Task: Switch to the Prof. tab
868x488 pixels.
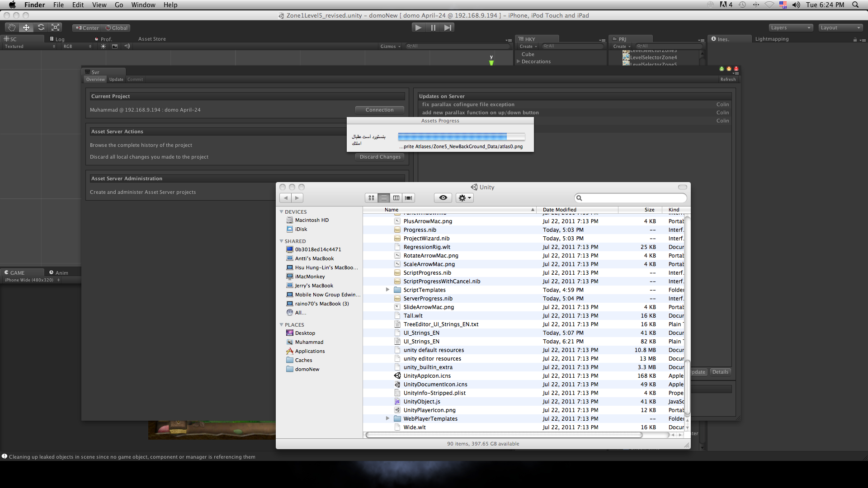Action: click(x=104, y=39)
